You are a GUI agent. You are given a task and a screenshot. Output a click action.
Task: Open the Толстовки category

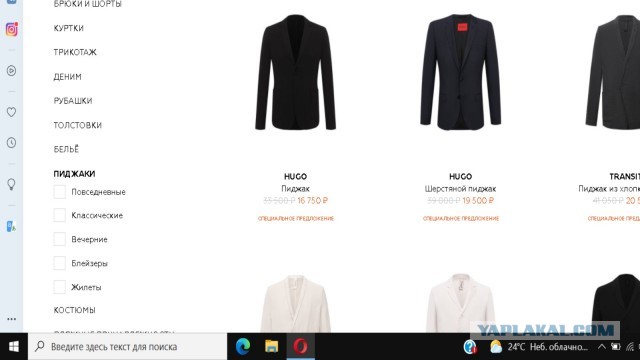(x=78, y=125)
